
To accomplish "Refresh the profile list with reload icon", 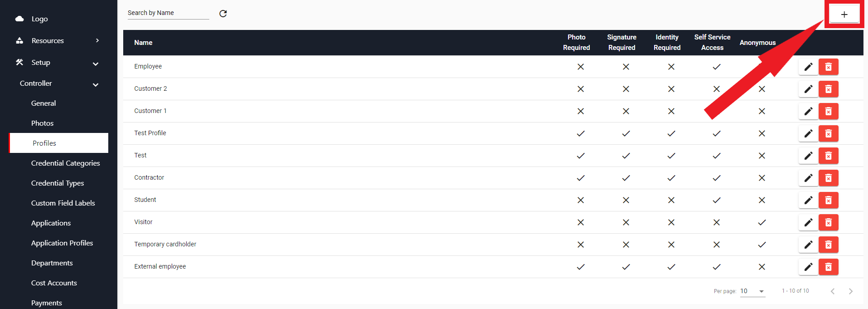I will (x=223, y=14).
